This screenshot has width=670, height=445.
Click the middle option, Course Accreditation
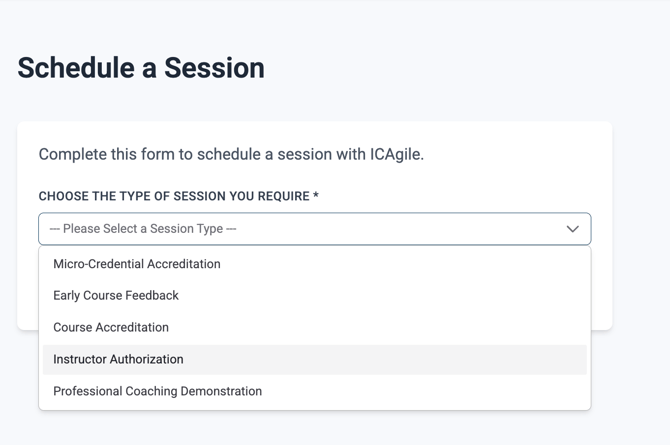(111, 327)
